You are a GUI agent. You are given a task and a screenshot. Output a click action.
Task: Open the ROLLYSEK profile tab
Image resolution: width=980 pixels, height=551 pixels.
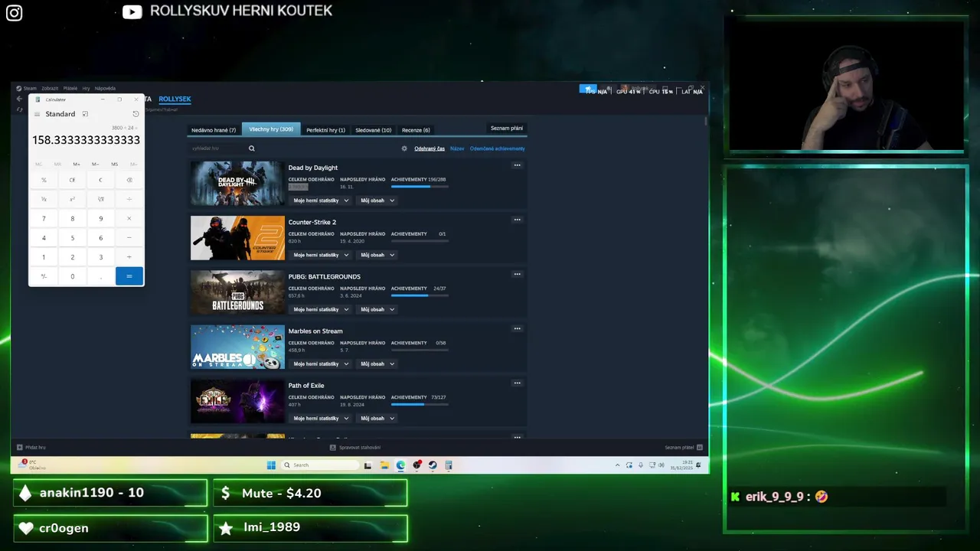pos(175,99)
